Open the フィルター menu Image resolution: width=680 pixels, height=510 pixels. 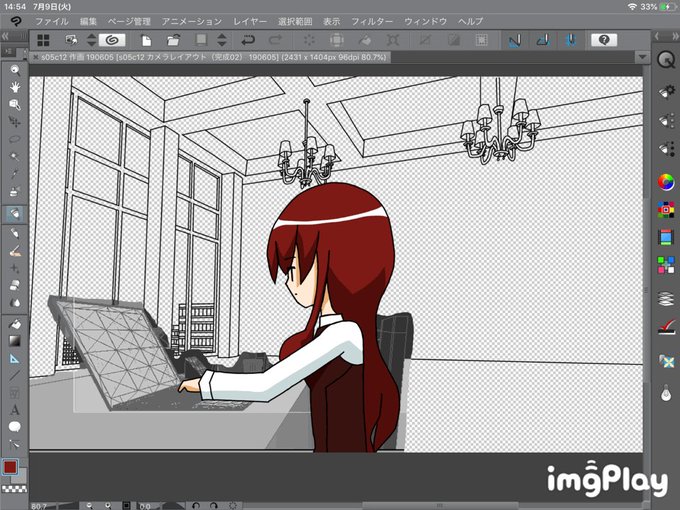tap(372, 21)
